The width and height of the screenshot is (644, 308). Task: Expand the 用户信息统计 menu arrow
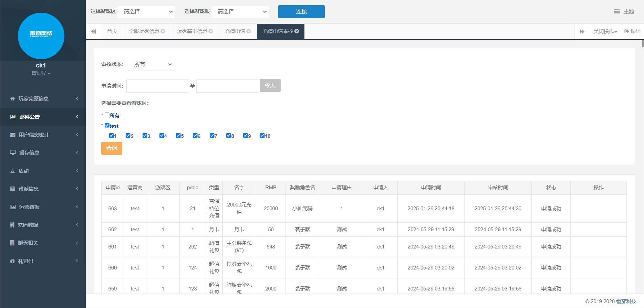77,135
